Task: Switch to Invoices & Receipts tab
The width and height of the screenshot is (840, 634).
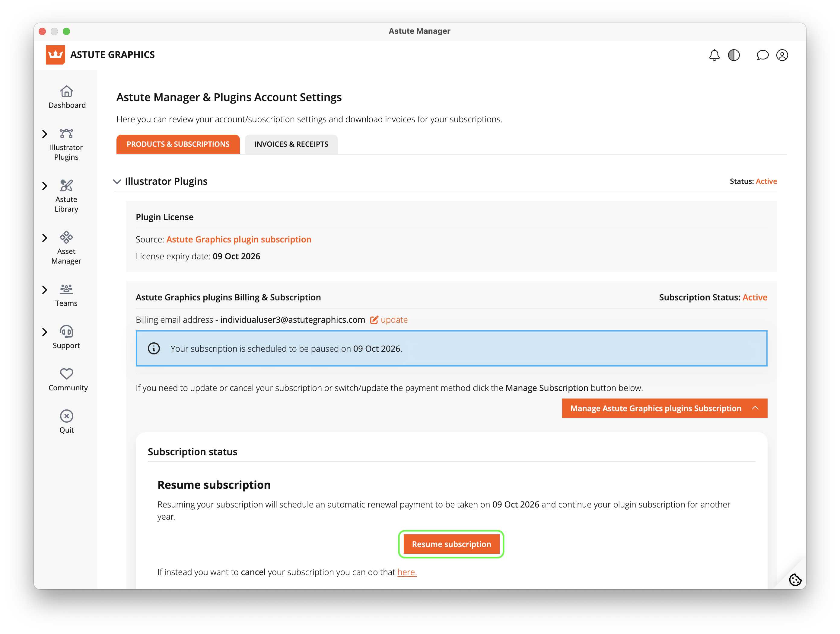Action: coord(291,144)
